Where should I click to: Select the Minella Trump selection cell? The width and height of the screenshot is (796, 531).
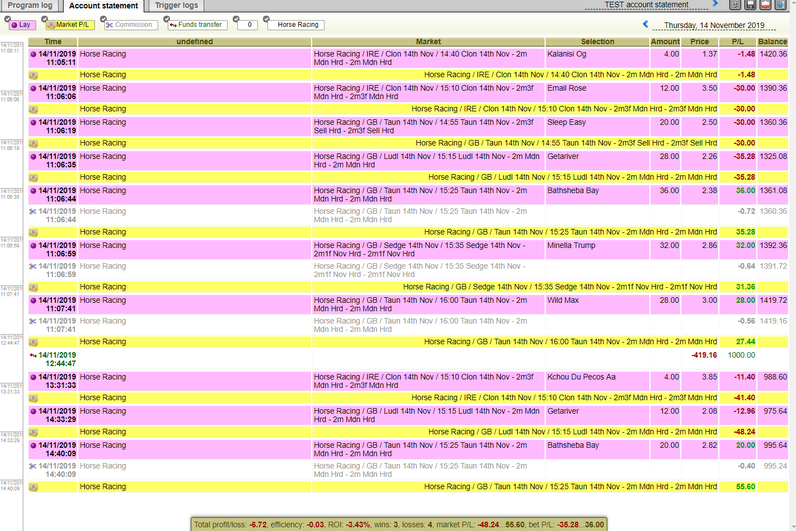pos(598,249)
